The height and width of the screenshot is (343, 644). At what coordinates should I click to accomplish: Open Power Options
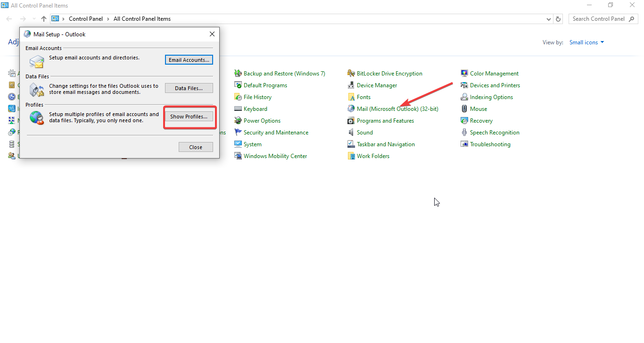262,120
